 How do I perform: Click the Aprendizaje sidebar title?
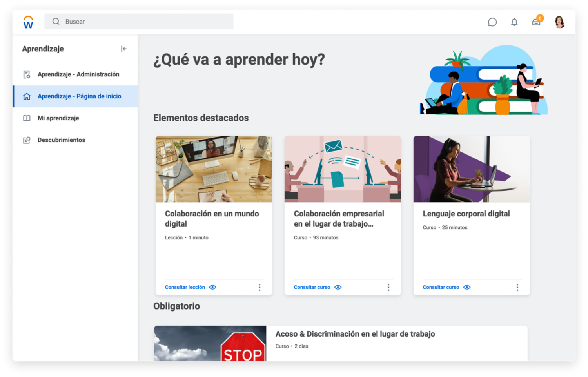pyautogui.click(x=43, y=49)
